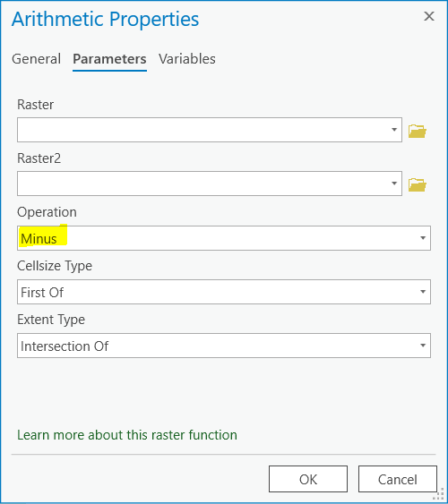Expand the Cellsize Type dropdown arrow
The image size is (448, 504).
click(423, 292)
